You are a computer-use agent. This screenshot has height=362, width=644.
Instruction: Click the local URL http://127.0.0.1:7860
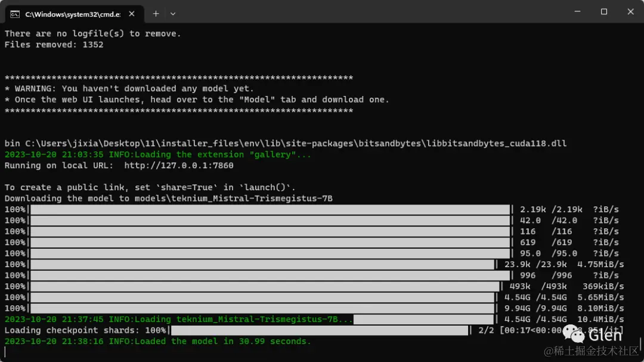179,166
